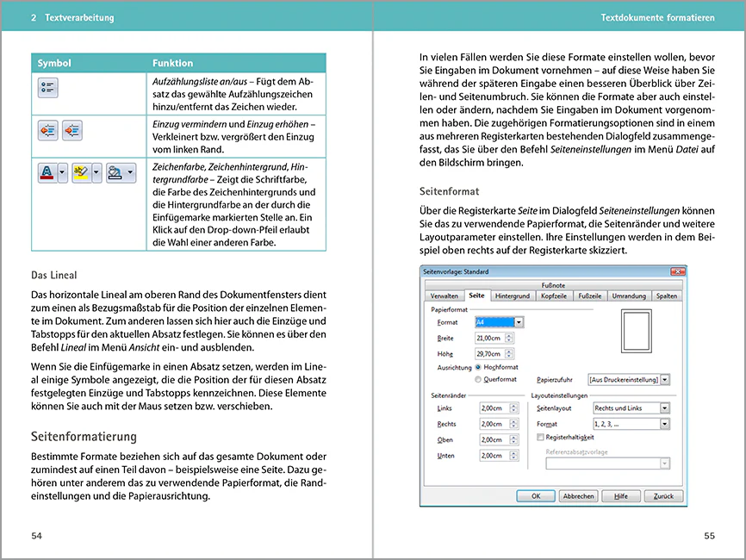
Task: Select the Querformat radio button
Action: [479, 379]
